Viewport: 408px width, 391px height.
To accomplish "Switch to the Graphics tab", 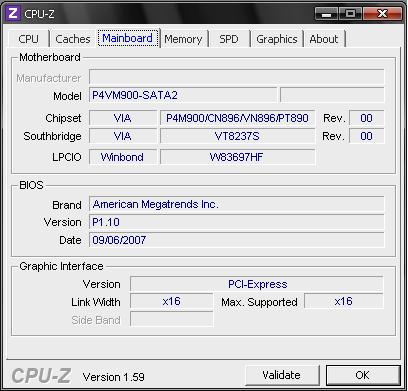I will [277, 39].
